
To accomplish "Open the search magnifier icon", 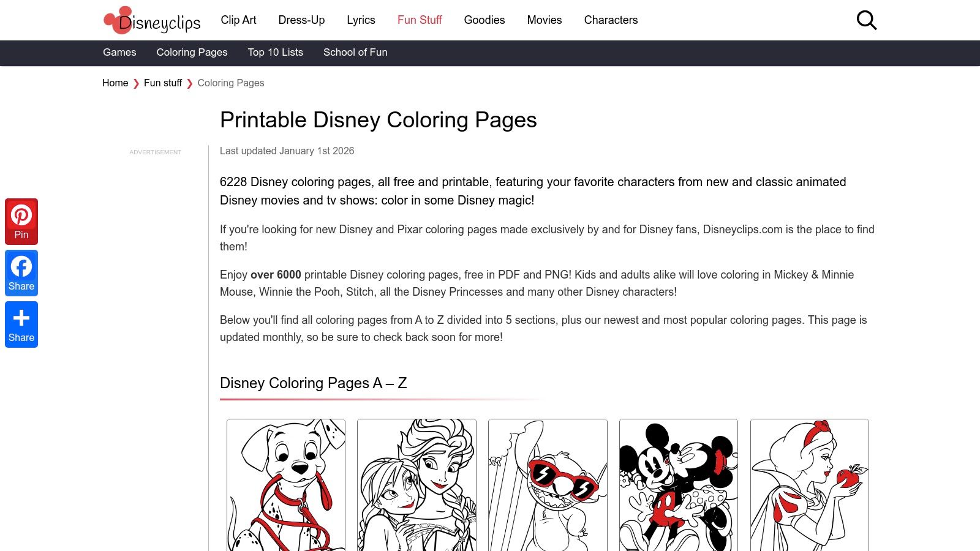I will point(867,20).
